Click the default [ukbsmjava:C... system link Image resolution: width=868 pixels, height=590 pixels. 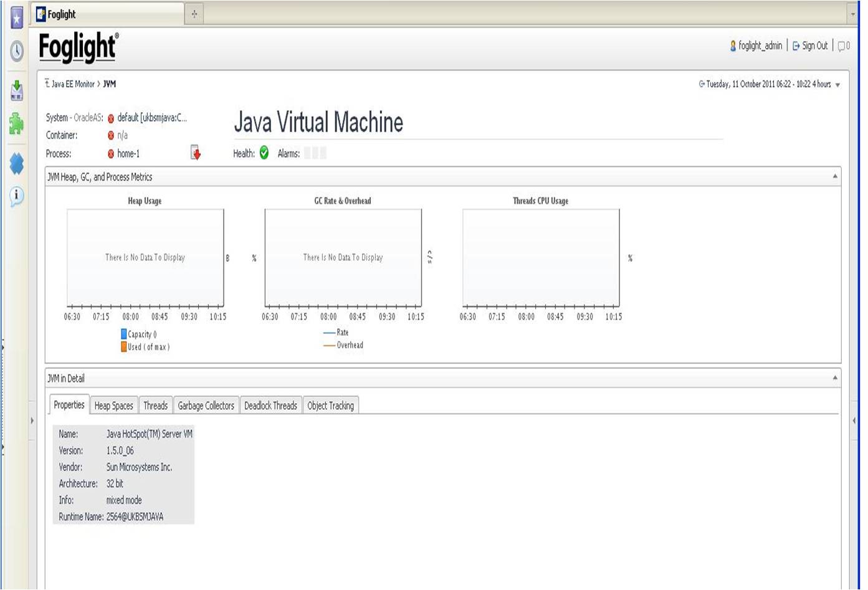click(x=152, y=118)
